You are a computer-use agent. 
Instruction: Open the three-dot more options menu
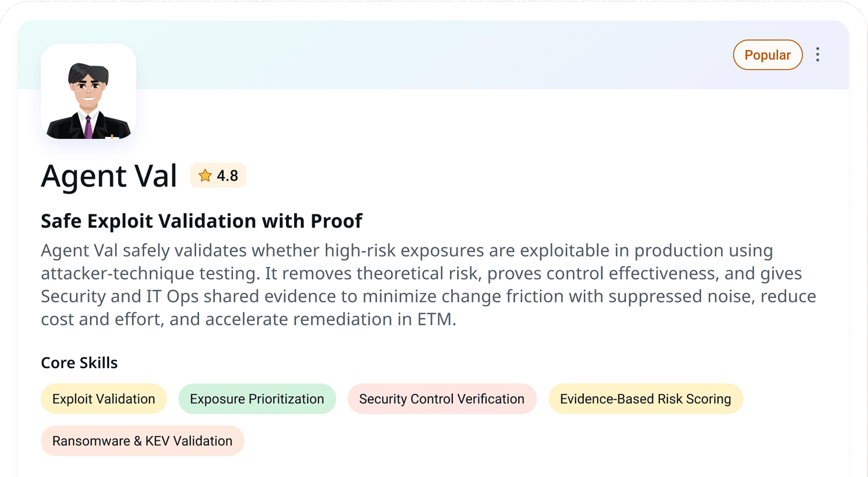817,55
